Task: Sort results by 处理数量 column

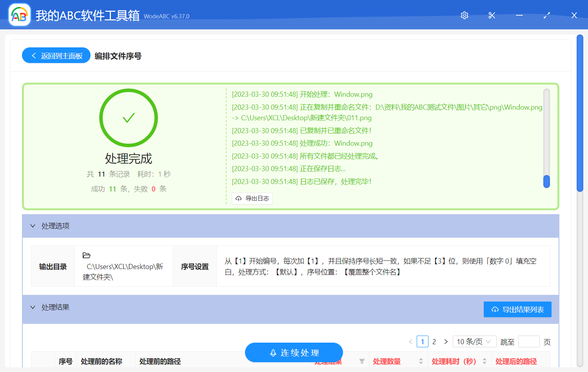Action: [421, 361]
